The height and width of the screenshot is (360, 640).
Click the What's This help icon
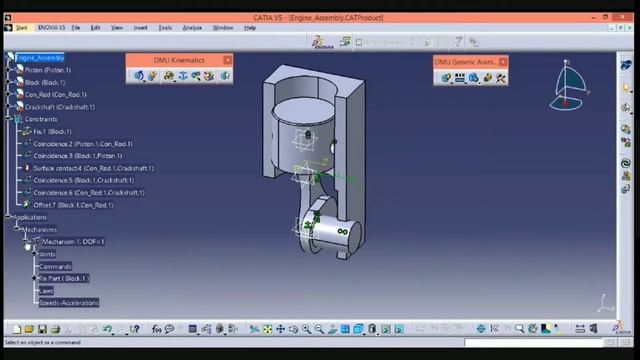coord(135,329)
